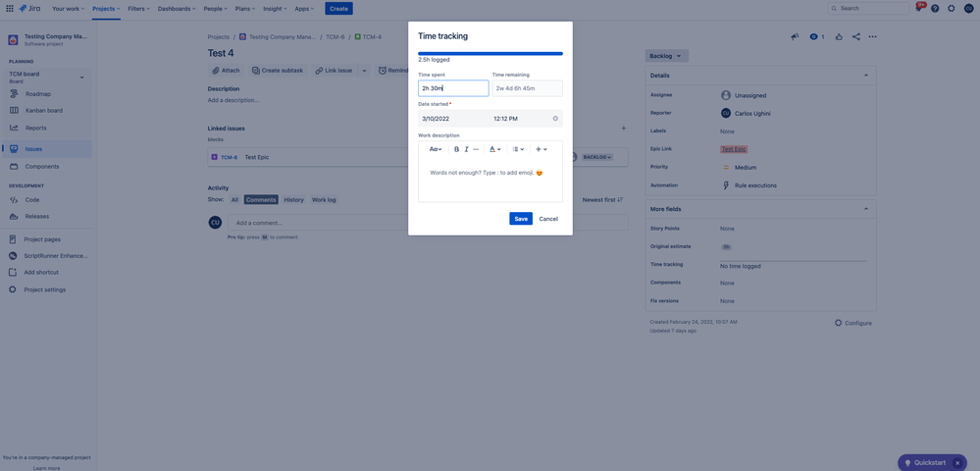Switch to the History activity tab

[293, 200]
